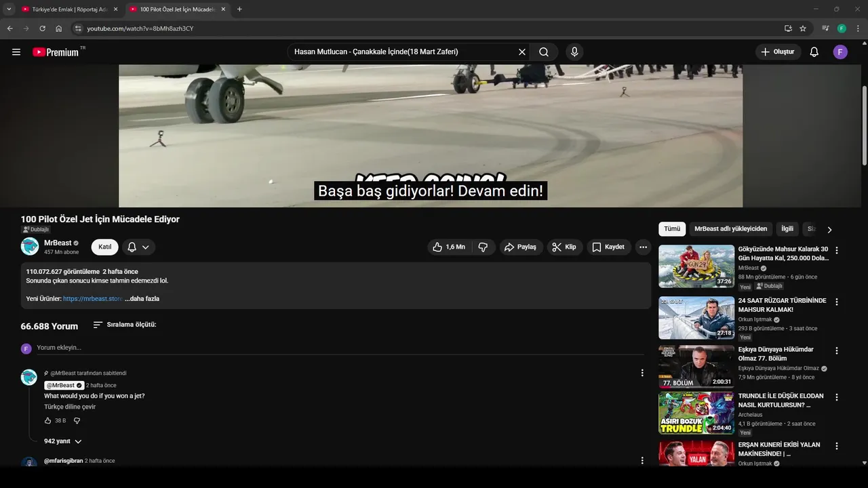Open Eşkıya Dünyaya Hükümdar Olmaz thumbnail

point(696,367)
